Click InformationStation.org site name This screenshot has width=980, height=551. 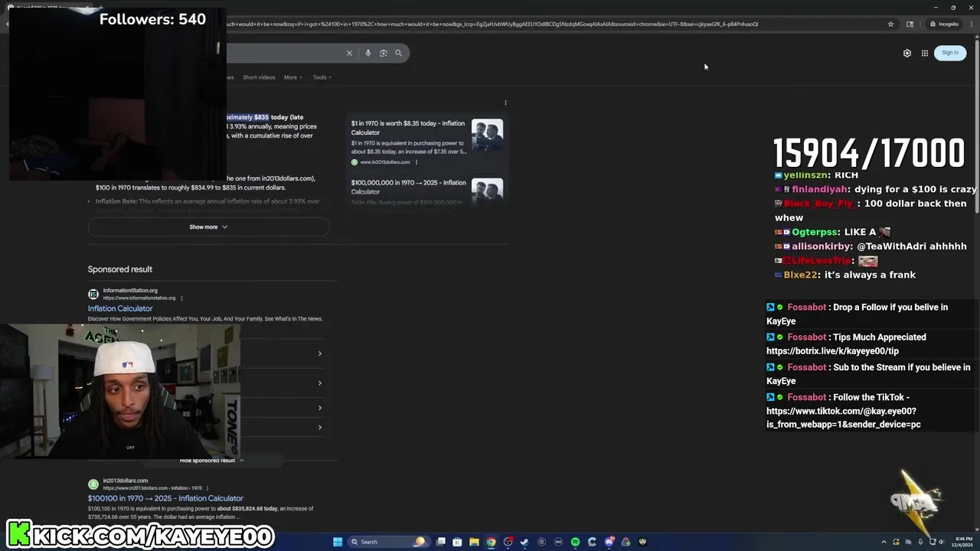tap(130, 290)
